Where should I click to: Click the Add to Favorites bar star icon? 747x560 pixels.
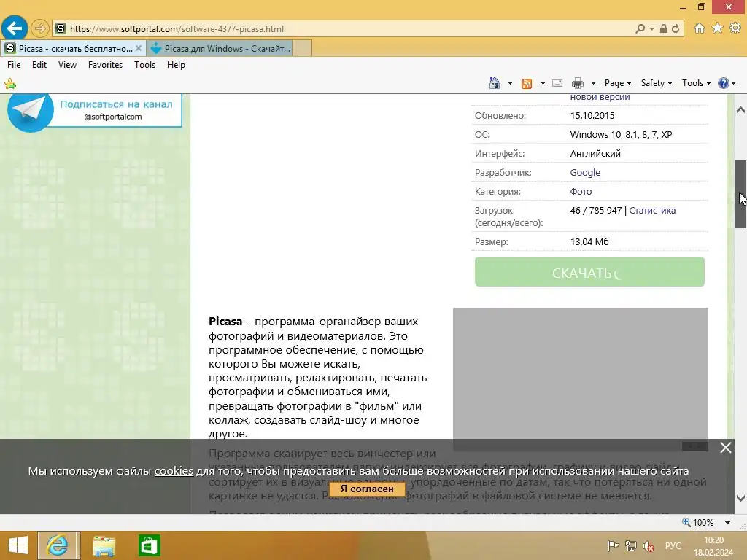10,85
